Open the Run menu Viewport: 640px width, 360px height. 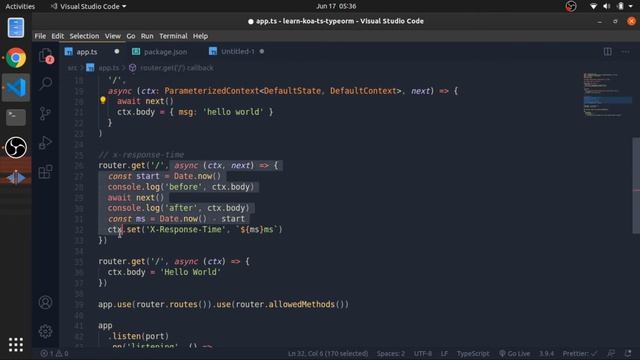pos(147,36)
